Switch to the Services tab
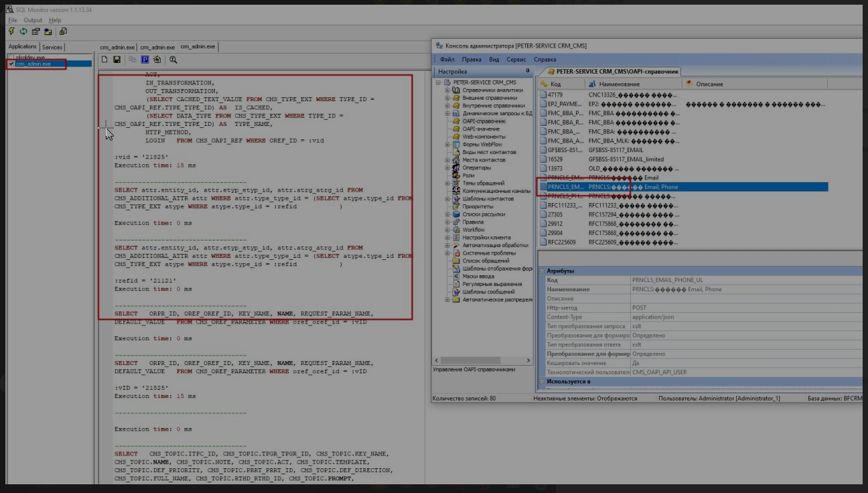 pos(52,47)
